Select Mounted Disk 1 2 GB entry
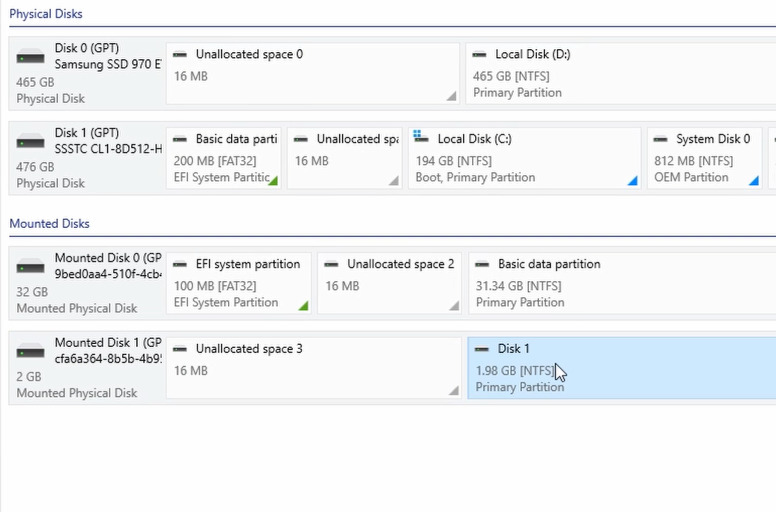Image resolution: width=776 pixels, height=512 pixels. click(88, 368)
